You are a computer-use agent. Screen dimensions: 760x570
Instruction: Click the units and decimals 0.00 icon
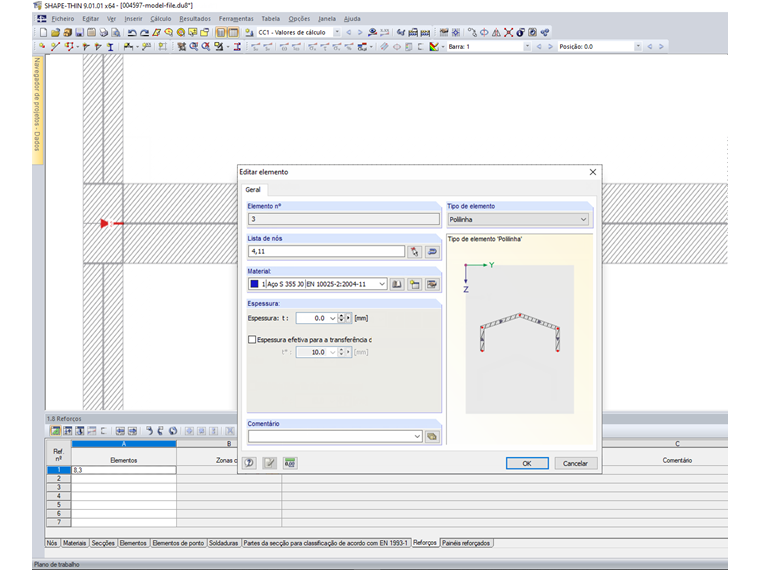coord(290,463)
